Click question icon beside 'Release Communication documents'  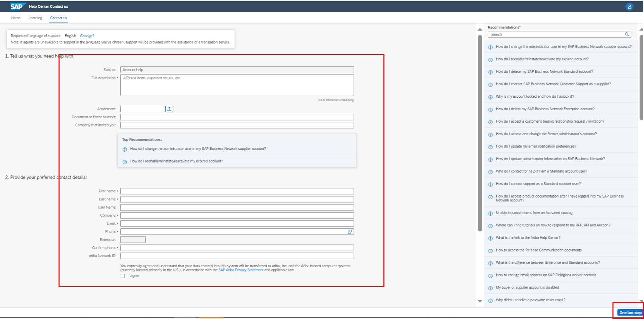click(x=490, y=251)
